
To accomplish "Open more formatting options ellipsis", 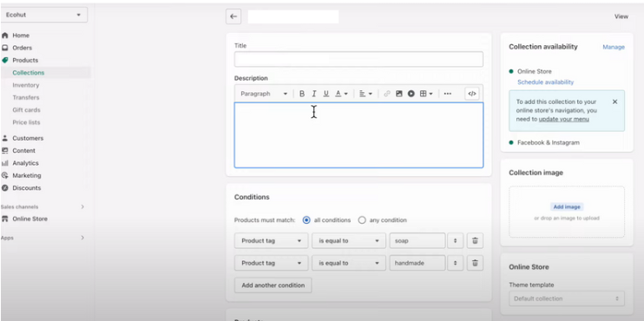I will coord(448,94).
